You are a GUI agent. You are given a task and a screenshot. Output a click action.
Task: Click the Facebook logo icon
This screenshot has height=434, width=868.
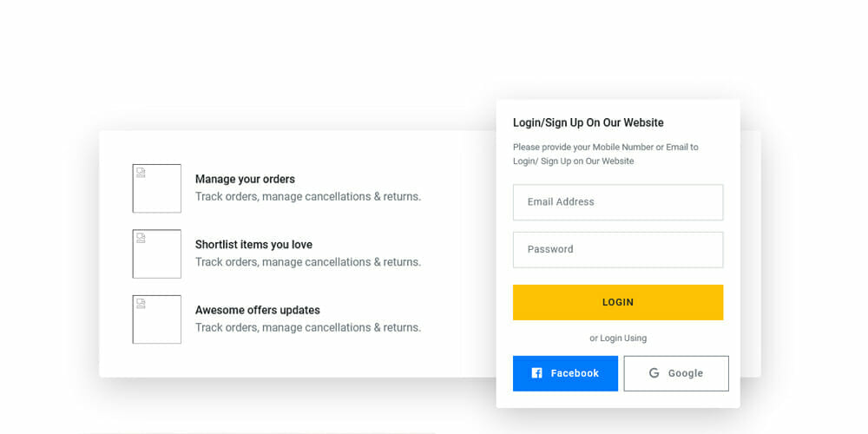[x=536, y=373]
